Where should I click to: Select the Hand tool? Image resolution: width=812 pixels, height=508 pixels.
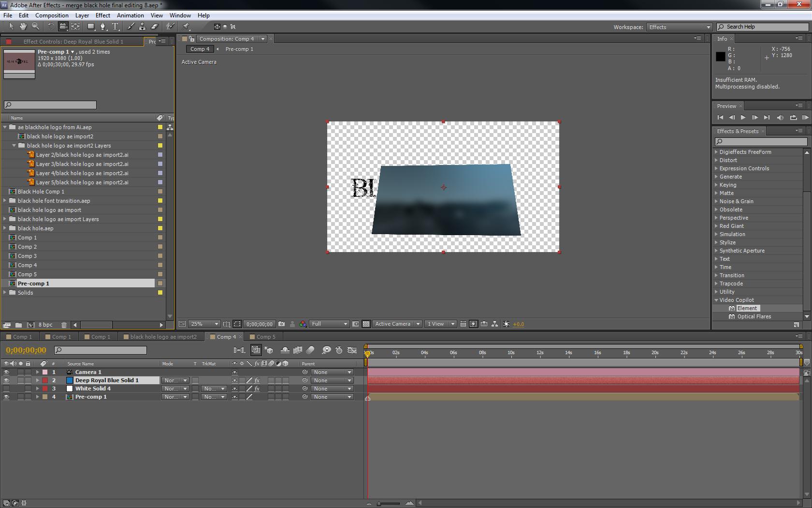tap(23, 27)
